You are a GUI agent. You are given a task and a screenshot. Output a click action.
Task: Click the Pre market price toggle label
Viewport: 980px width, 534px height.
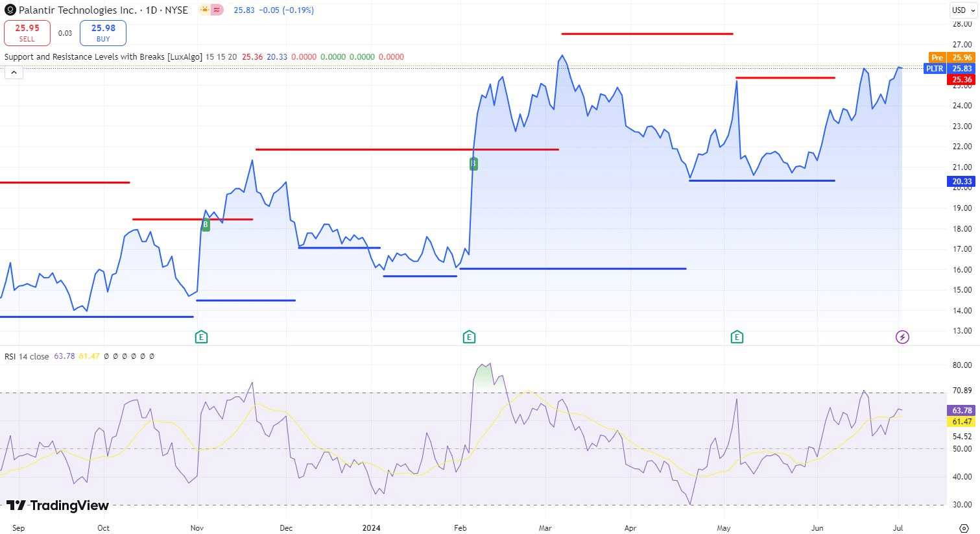coord(937,58)
